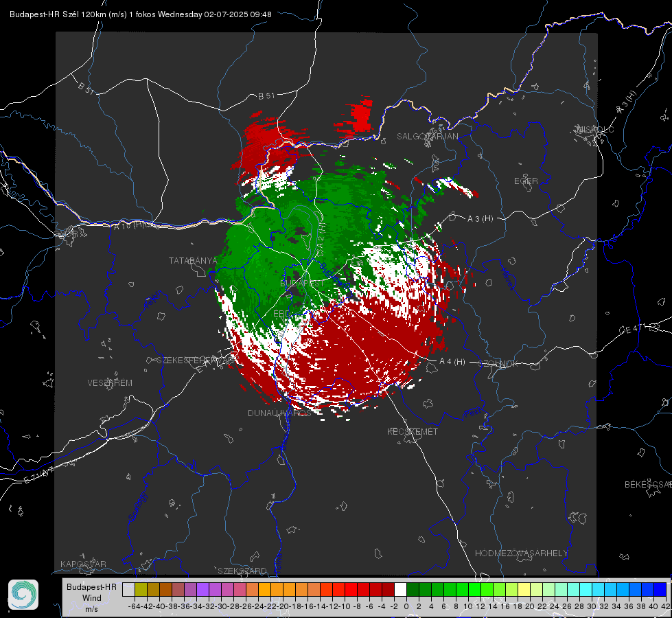This screenshot has width=672, height=618.
Task: Click the 'A 4 (H)' road label
Action: point(452,362)
